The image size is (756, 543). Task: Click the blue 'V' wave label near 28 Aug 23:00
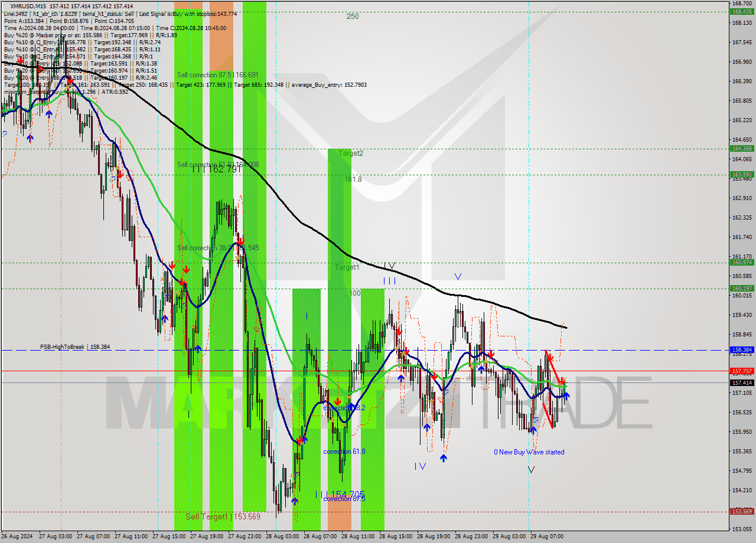458,276
